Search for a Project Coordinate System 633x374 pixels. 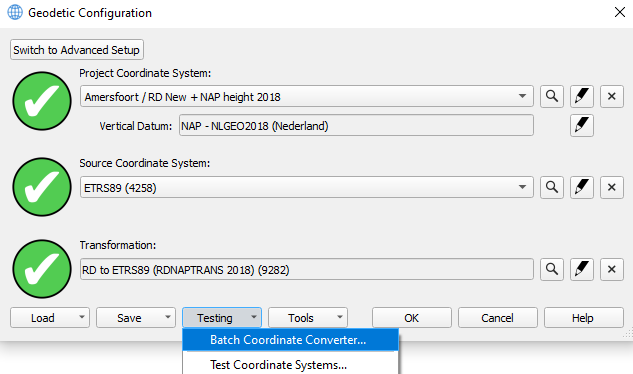[x=552, y=97]
